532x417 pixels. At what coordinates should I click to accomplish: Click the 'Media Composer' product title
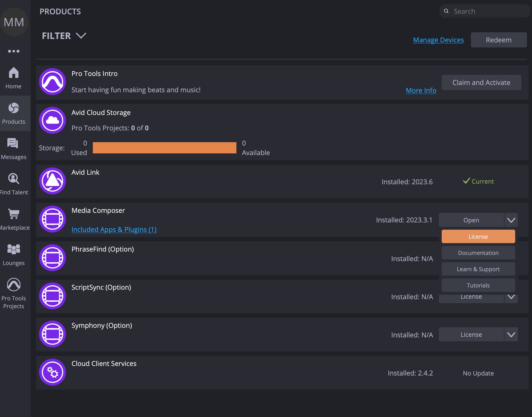click(x=98, y=210)
